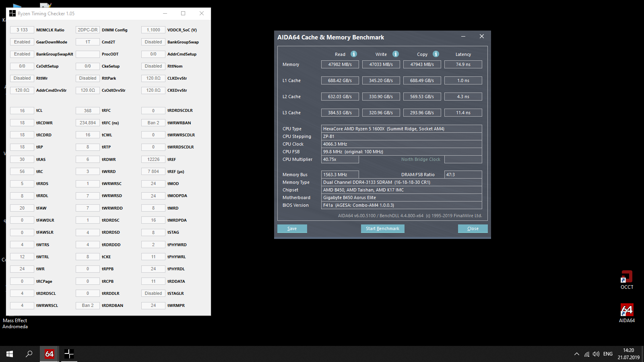The height and width of the screenshot is (362, 644).
Task: Open taskbar search magnifier
Action: [29, 354]
